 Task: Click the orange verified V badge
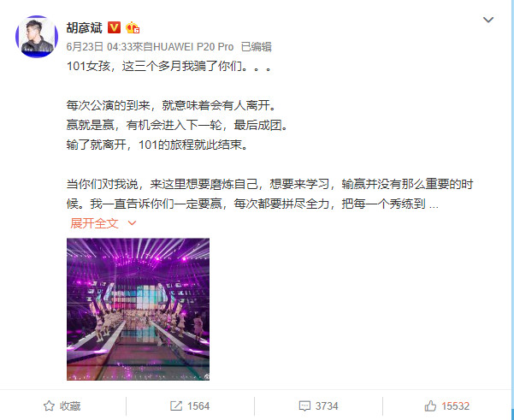pyautogui.click(x=114, y=27)
